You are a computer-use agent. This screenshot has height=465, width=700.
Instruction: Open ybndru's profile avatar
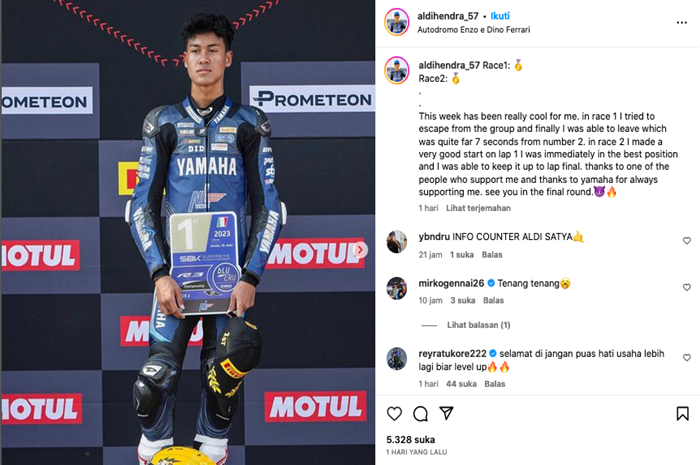pyautogui.click(x=396, y=241)
